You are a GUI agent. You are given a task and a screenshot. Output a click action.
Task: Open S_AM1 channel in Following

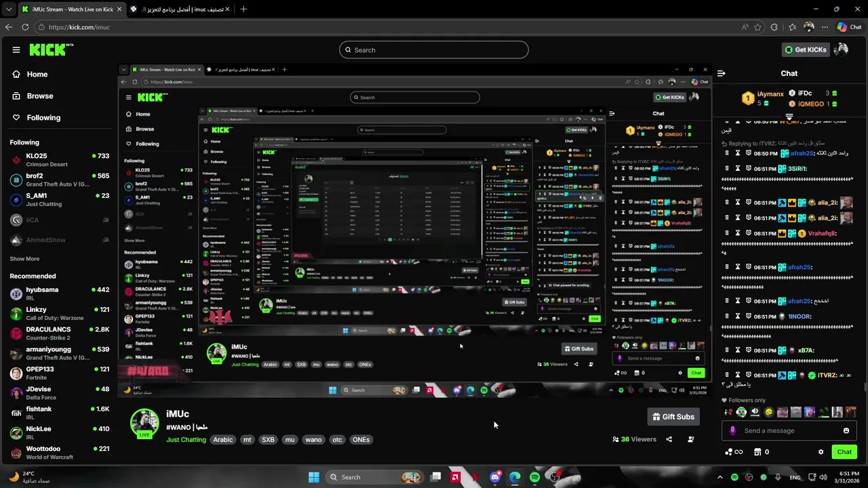tap(59, 200)
